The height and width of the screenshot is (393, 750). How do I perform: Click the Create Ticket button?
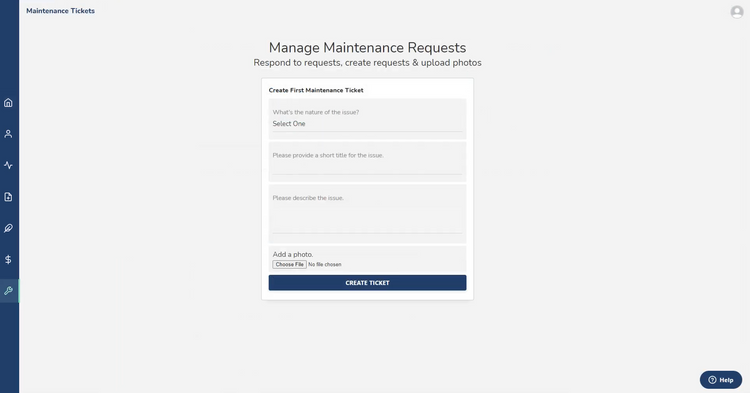[367, 283]
